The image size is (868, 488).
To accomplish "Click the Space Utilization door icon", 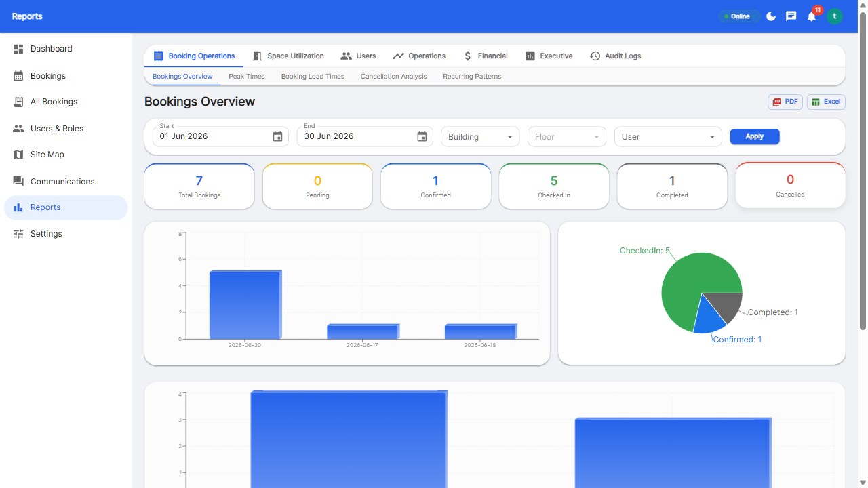I will [x=257, y=56].
